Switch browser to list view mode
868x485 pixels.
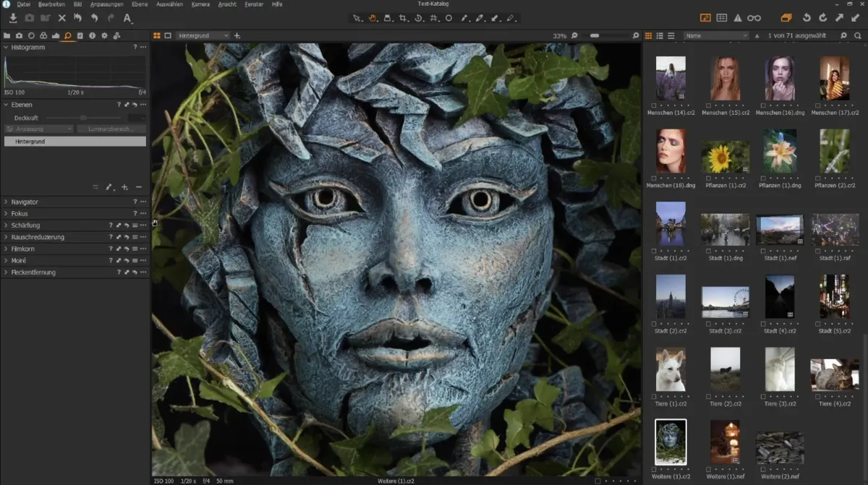tap(660, 35)
